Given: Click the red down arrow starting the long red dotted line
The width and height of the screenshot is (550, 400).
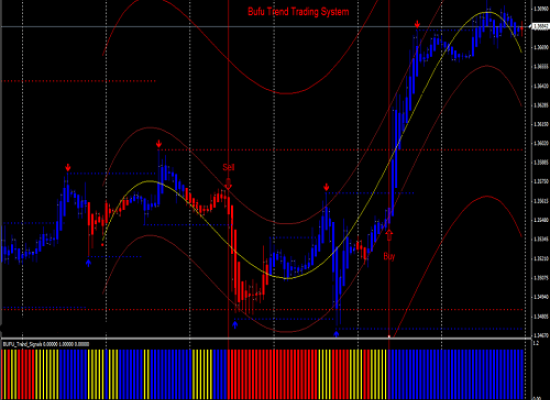Looking at the screenshot, I should [159, 144].
